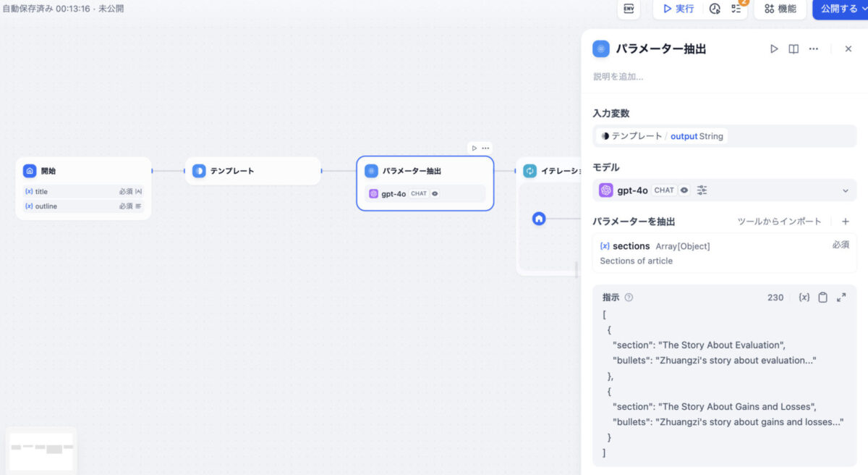The image size is (868, 475).
Task: Copy the 指示 instructions with the clipboard icon
Action: point(822,297)
